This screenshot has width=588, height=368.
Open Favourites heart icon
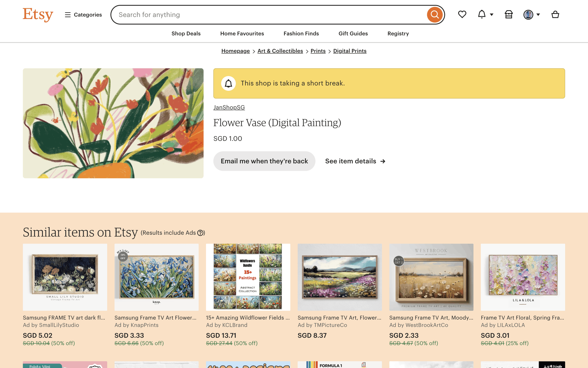coord(462,14)
